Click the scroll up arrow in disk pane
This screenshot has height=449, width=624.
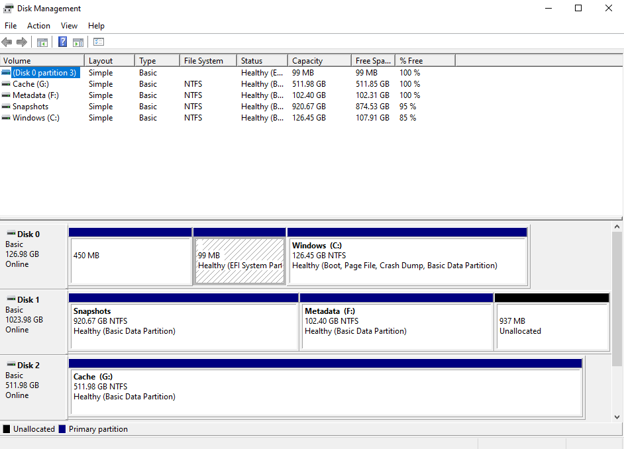(617, 227)
